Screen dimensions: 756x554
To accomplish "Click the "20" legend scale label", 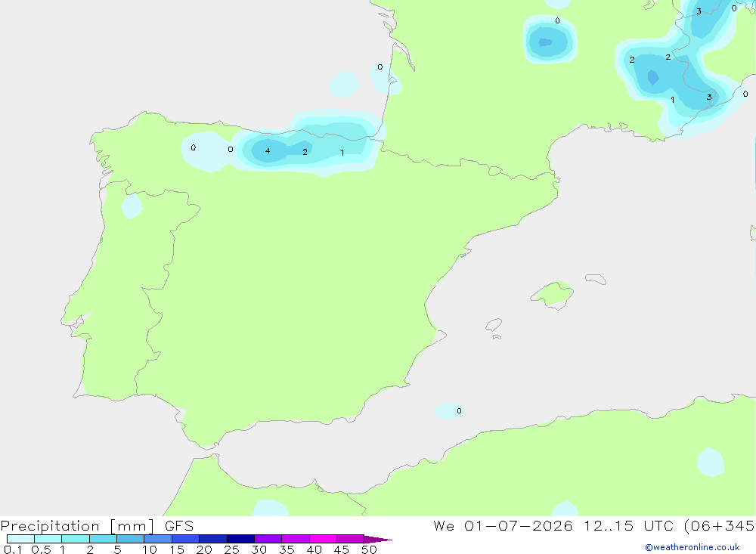I will [x=204, y=549].
